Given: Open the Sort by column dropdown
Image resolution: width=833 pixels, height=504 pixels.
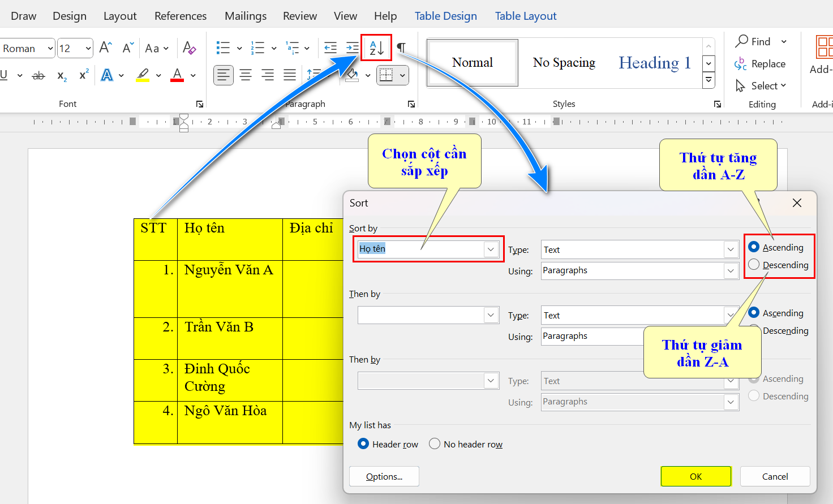Looking at the screenshot, I should pos(491,249).
